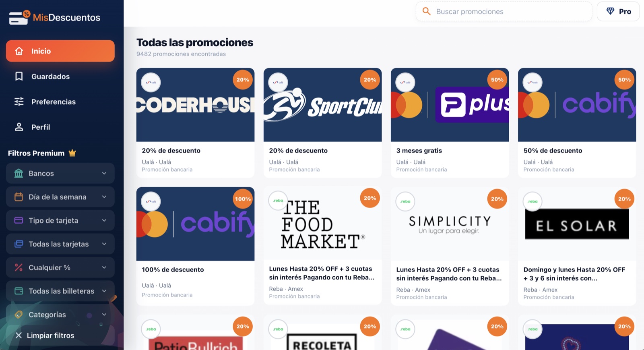Screen dimensions: 644x350
Task: Open the Cualquier % discount dropdown
Action: (60, 267)
